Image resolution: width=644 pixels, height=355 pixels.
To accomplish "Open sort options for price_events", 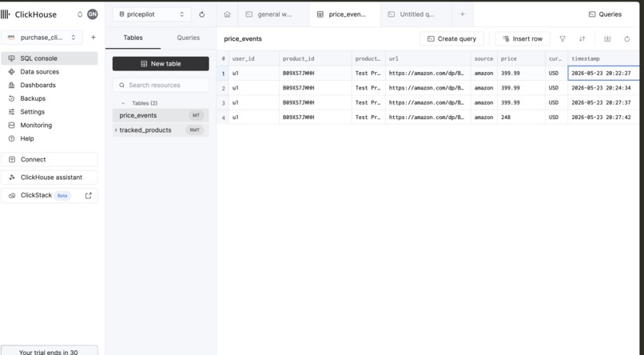I will coord(582,38).
